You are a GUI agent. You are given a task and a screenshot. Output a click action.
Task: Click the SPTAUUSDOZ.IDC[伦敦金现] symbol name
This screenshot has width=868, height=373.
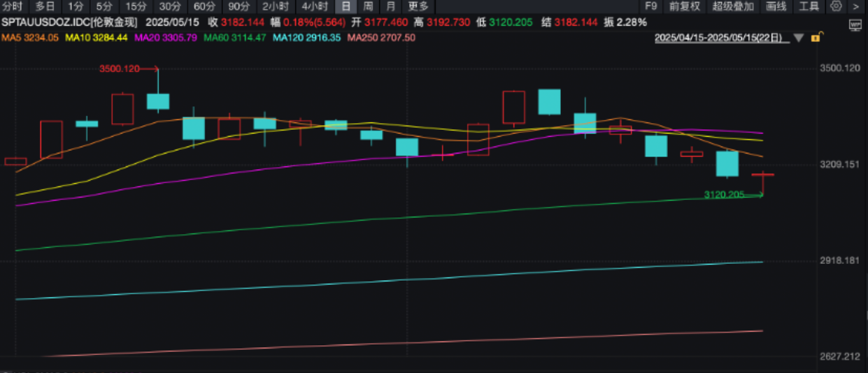[69, 22]
